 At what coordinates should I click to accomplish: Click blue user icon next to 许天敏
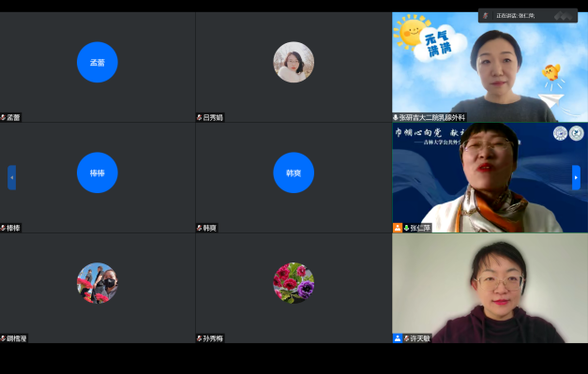[x=398, y=338]
